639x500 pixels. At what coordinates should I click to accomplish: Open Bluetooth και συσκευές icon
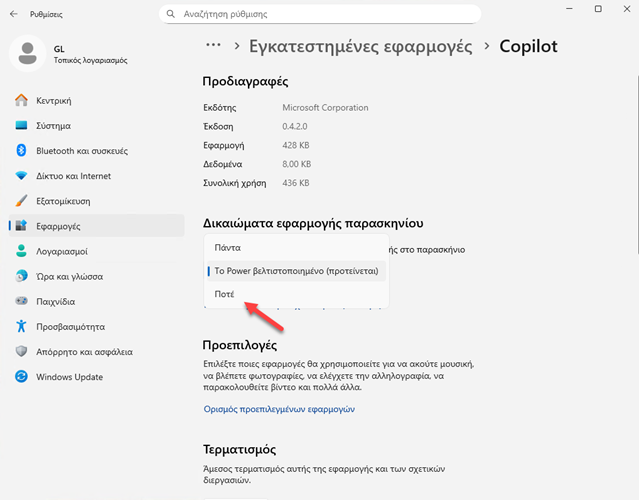[21, 151]
